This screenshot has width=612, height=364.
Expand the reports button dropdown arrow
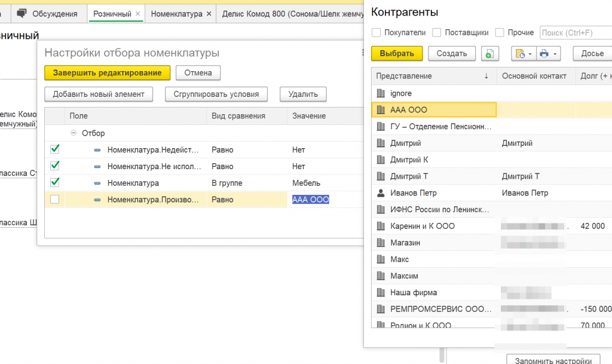click(x=530, y=54)
